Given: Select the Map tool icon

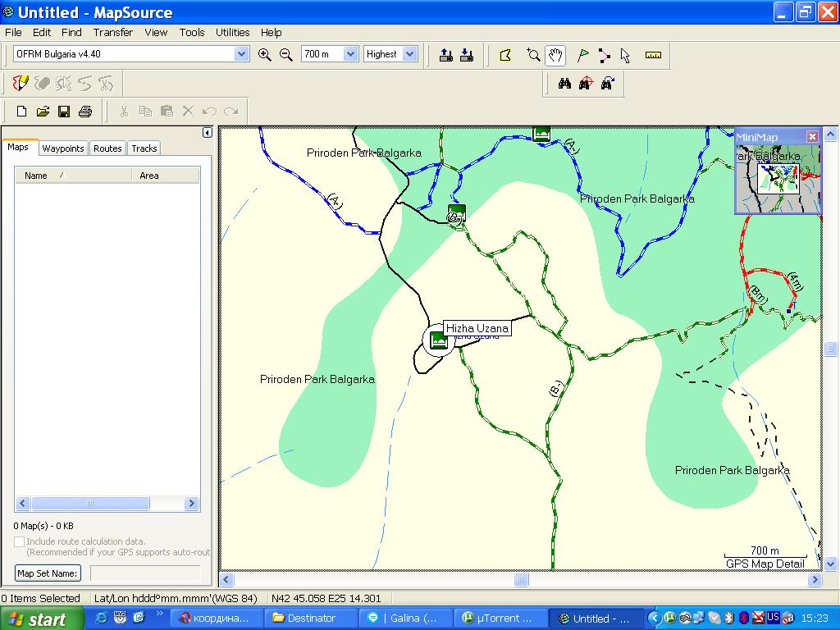Looking at the screenshot, I should (505, 55).
